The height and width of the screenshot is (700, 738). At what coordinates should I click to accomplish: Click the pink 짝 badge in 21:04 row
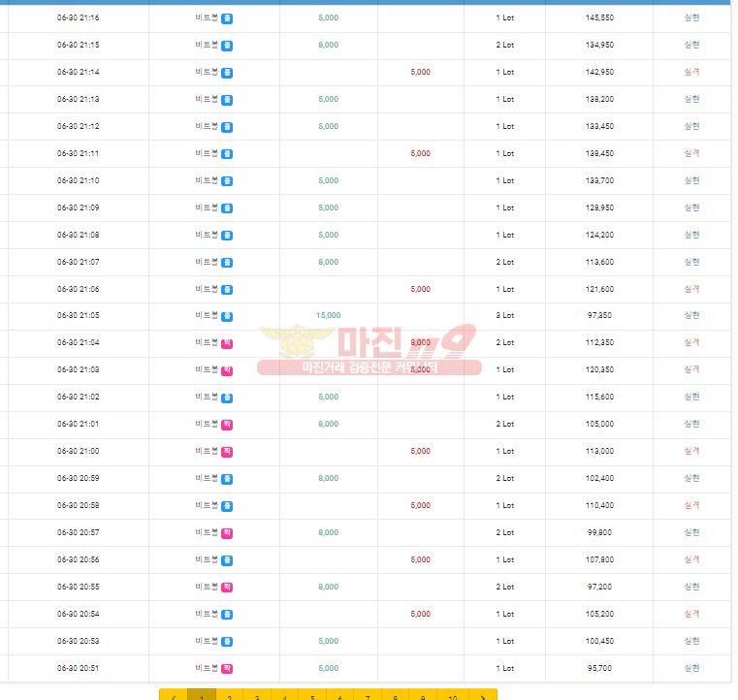point(227,343)
